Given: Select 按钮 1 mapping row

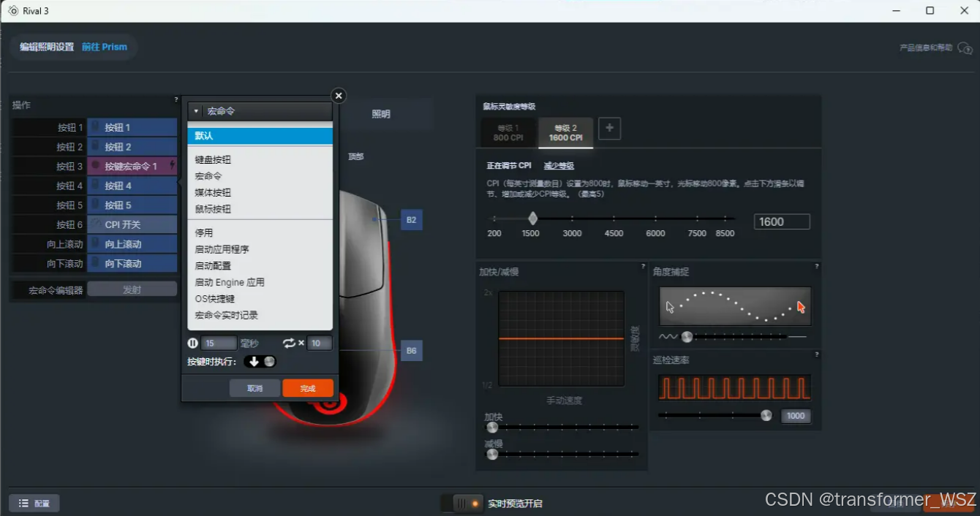Looking at the screenshot, I should click(132, 127).
